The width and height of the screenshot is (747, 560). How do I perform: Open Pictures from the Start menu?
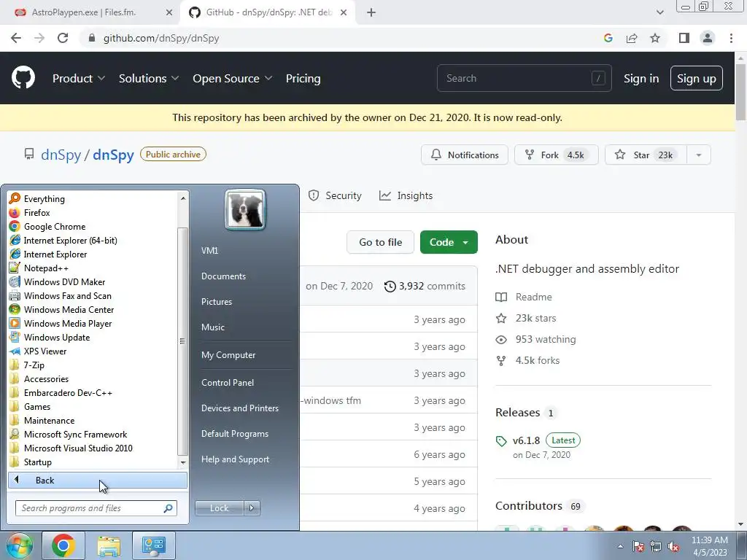tap(217, 301)
